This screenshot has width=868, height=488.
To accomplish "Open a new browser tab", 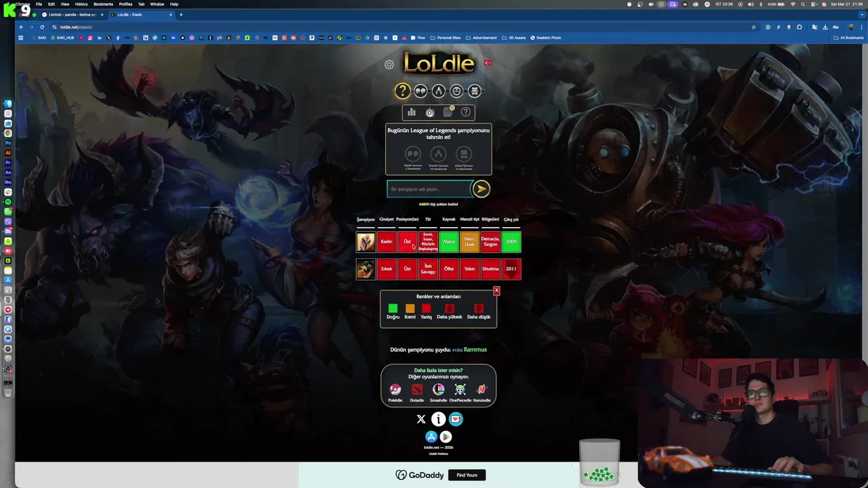I will (181, 14).
